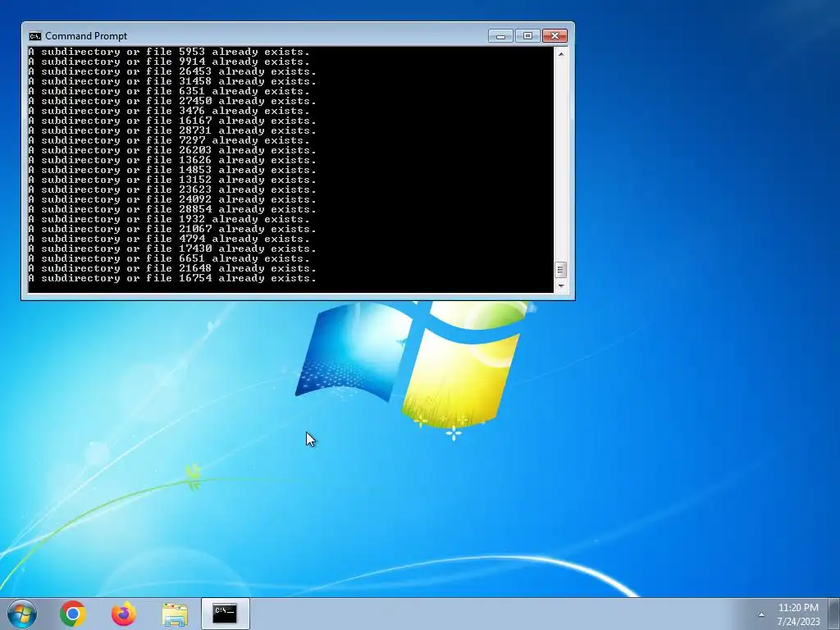Image resolution: width=840 pixels, height=630 pixels.
Task: Show hidden system tray icons
Action: pos(761,614)
